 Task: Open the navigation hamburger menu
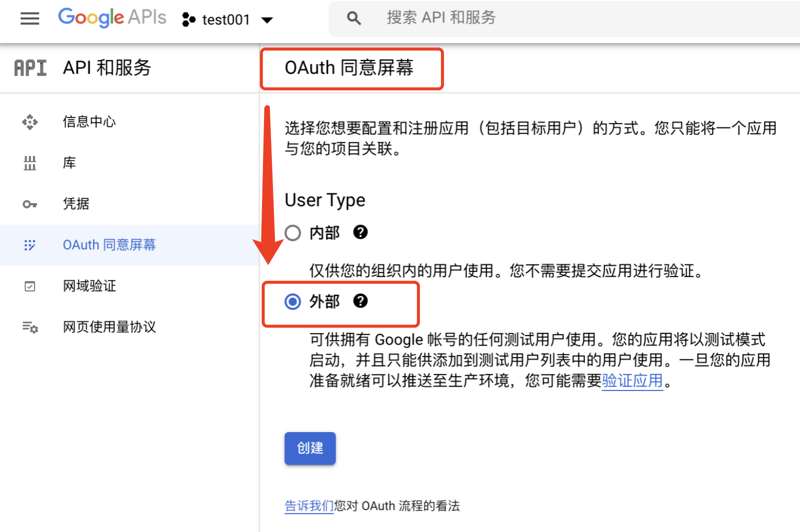29,18
